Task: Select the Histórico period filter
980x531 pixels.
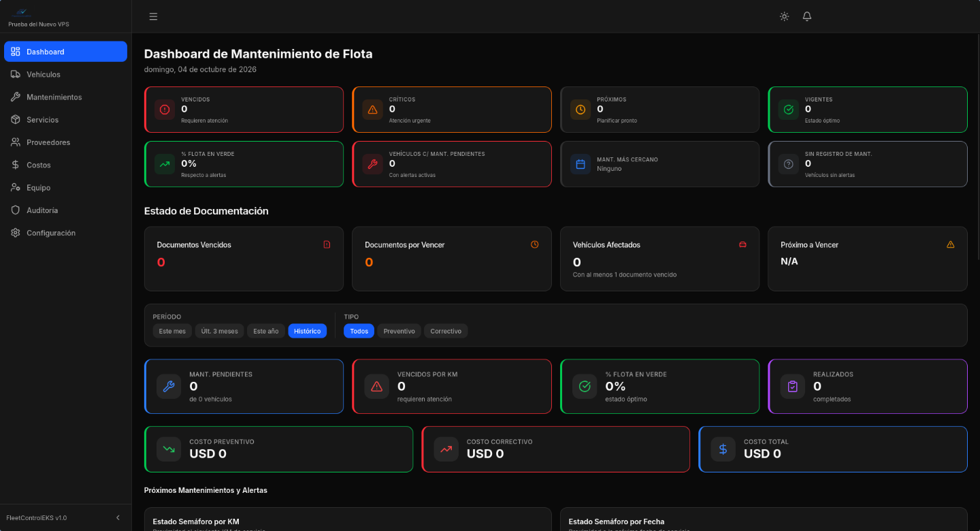Action: click(x=307, y=331)
